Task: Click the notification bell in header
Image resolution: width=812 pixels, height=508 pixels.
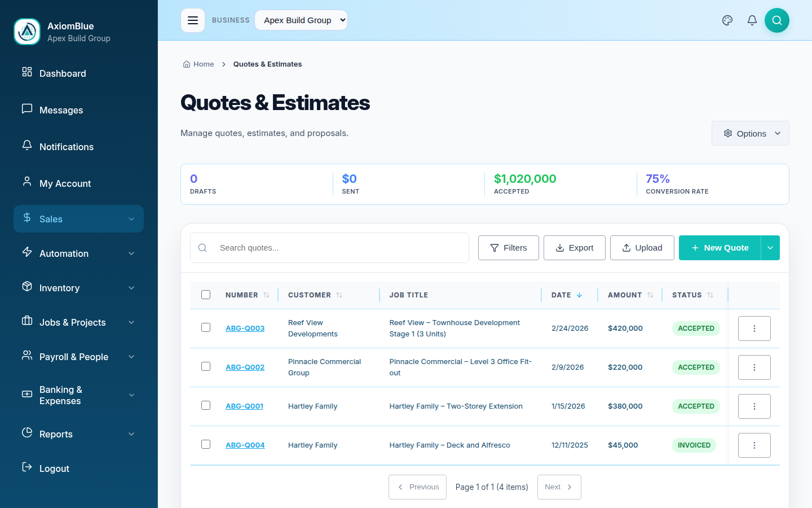Action: [752, 20]
